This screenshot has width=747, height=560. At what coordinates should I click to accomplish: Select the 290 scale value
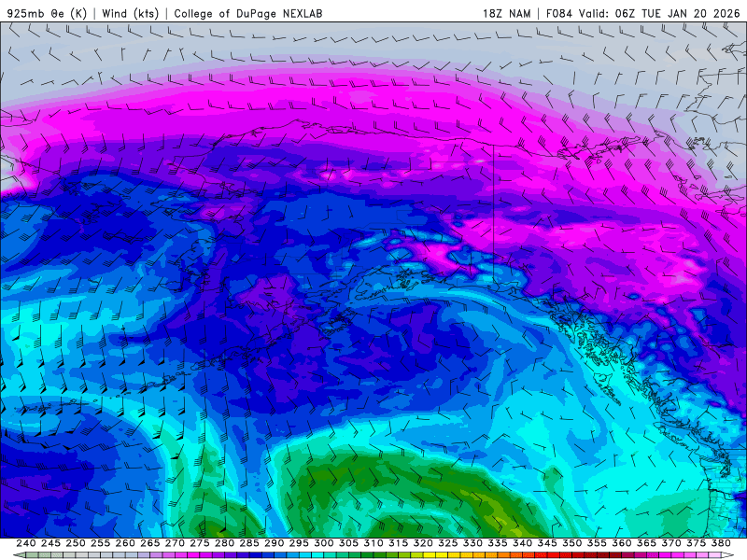[274, 543]
